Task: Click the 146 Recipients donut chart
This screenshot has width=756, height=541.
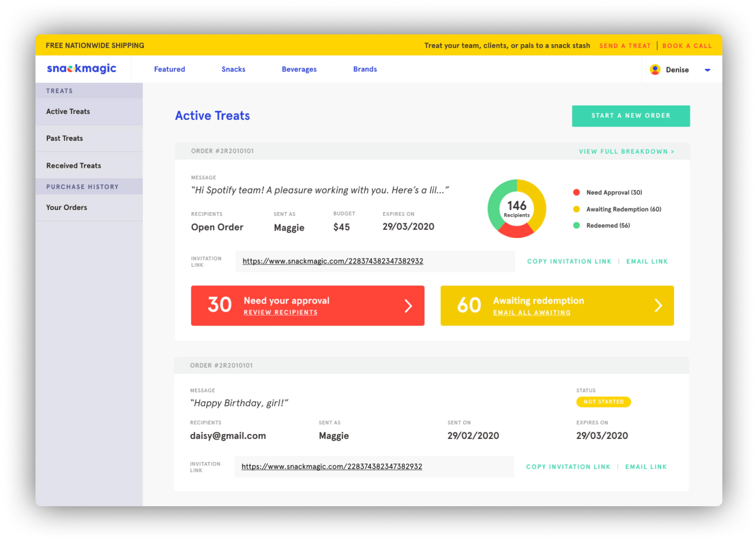Action: [516, 209]
